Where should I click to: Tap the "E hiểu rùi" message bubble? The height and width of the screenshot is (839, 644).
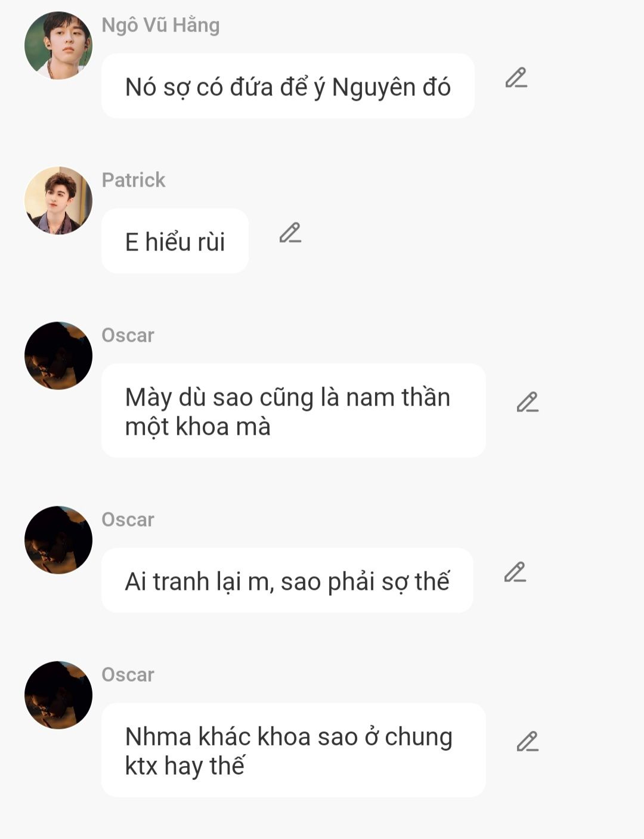point(175,242)
